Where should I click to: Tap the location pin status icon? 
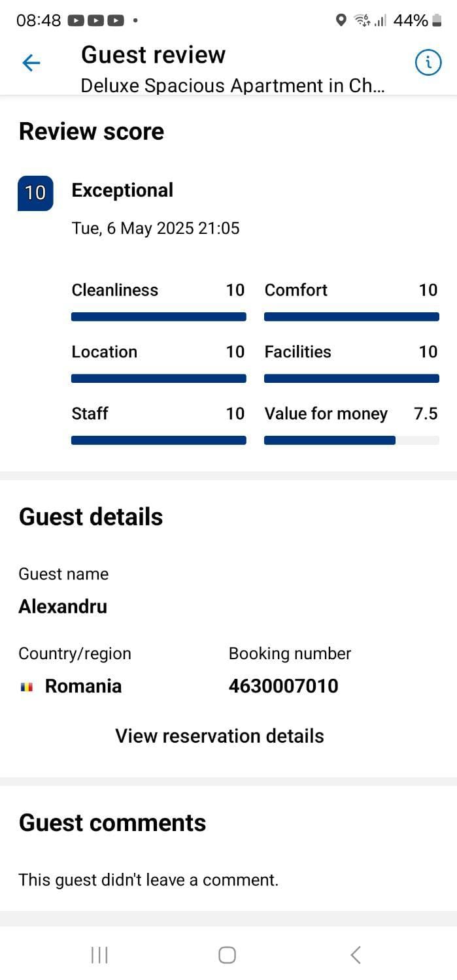[x=341, y=21]
